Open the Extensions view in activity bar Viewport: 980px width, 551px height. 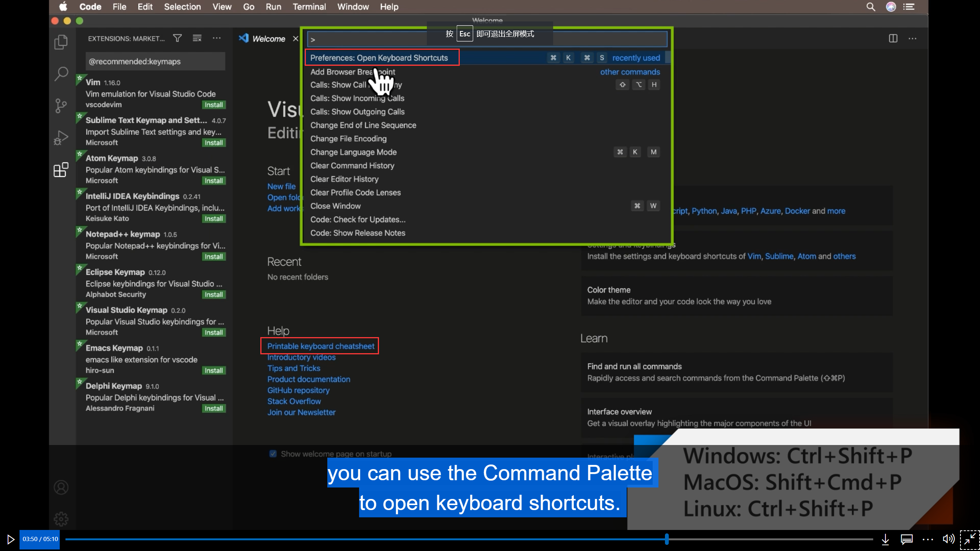(x=61, y=170)
